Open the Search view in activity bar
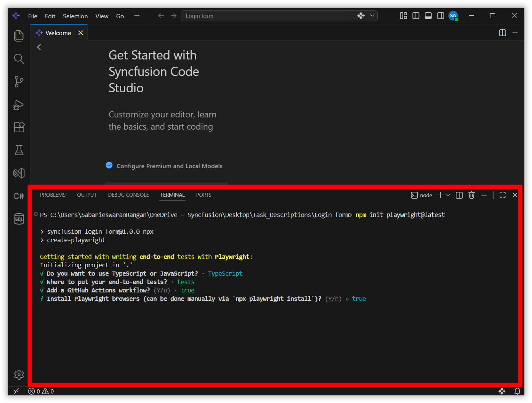The height and width of the screenshot is (403, 532). (19, 59)
